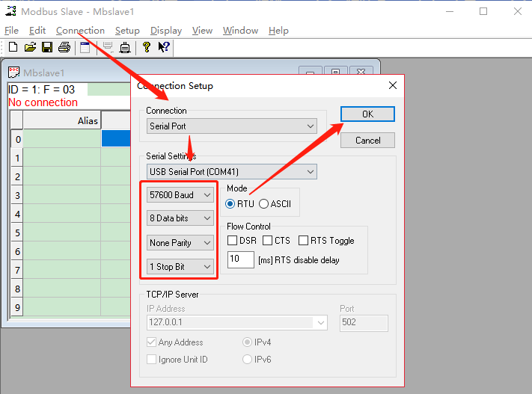Click the RTS disable delay input field
The image size is (532, 394).
pyautogui.click(x=240, y=260)
